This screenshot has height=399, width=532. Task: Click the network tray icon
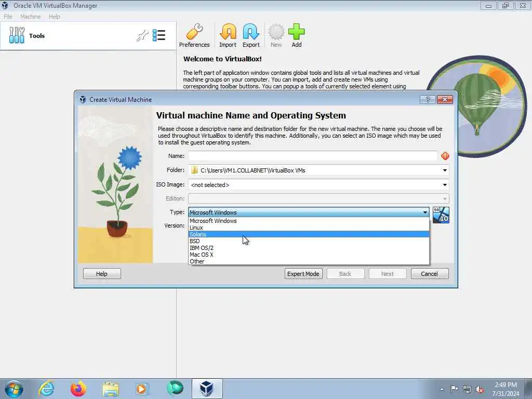467,389
